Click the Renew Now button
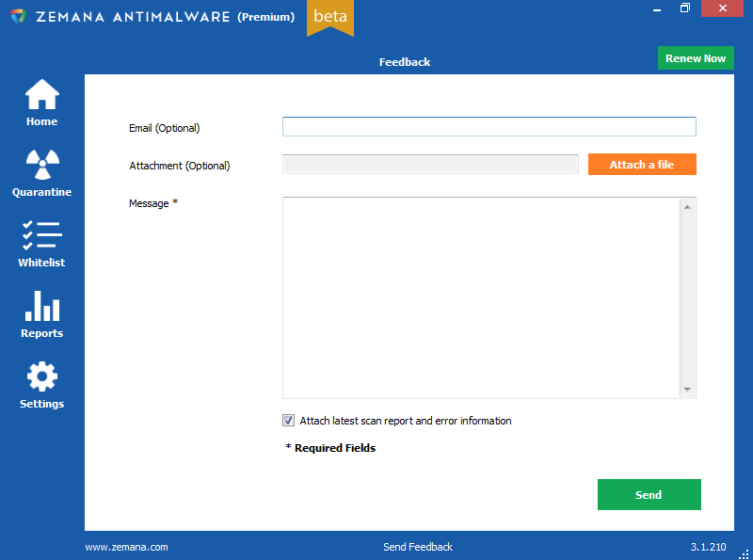753x560 pixels. (x=696, y=58)
